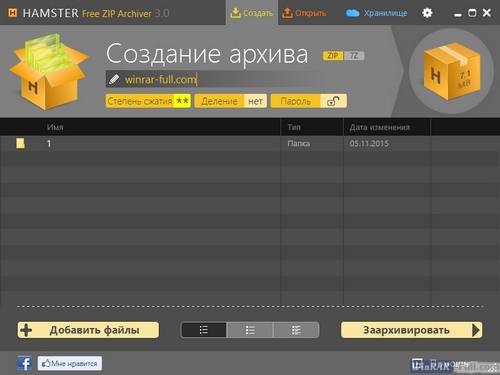
Task: Open Степень сжатия compression level option
Action: pos(148,101)
